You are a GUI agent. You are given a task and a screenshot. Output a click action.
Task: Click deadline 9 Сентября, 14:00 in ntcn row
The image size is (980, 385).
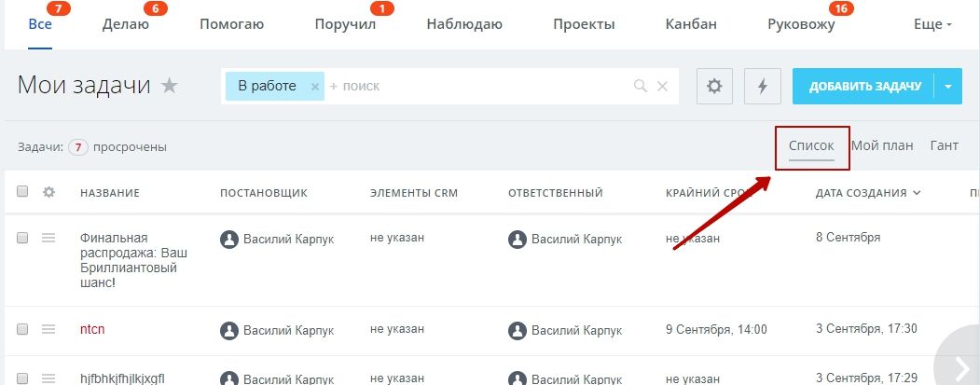(716, 329)
